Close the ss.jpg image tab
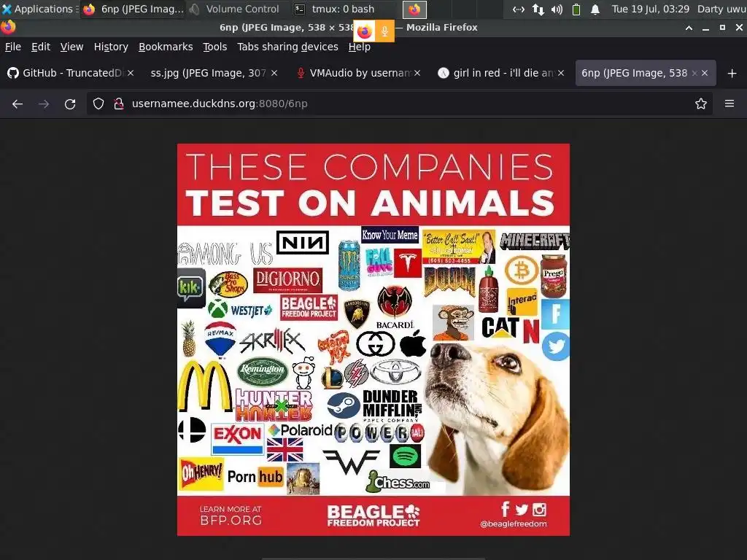This screenshot has height=560, width=747. point(274,73)
